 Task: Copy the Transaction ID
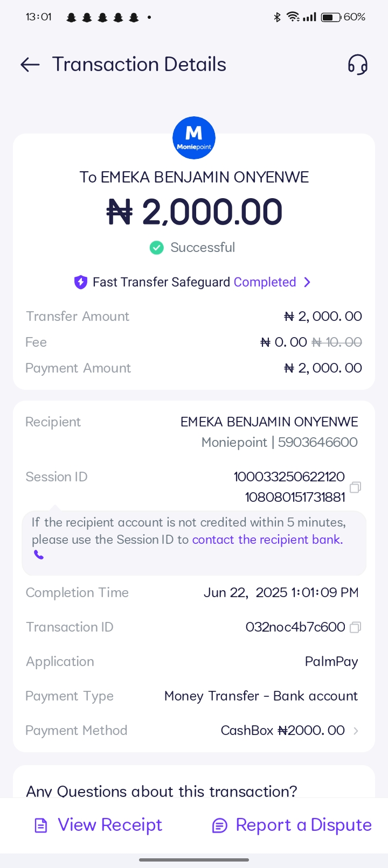click(355, 627)
